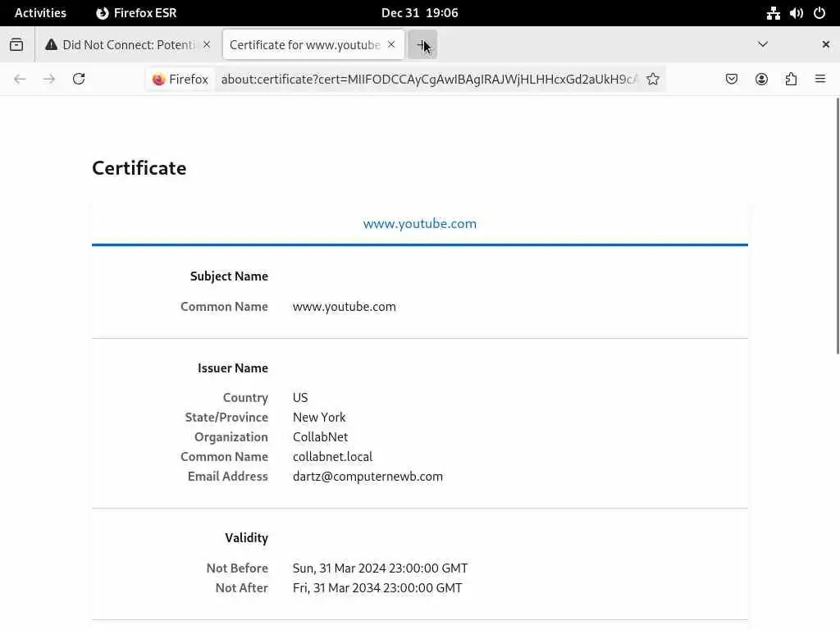
Task: Go back using the back arrow
Action: (x=20, y=80)
